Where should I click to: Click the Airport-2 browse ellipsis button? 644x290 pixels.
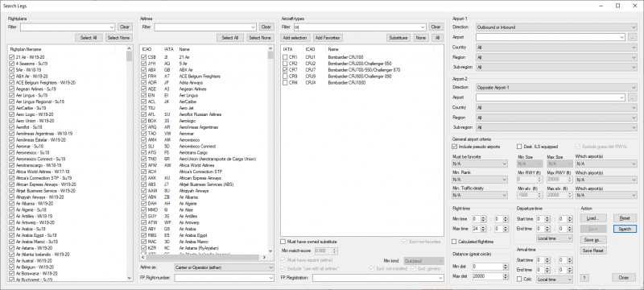click(633, 97)
